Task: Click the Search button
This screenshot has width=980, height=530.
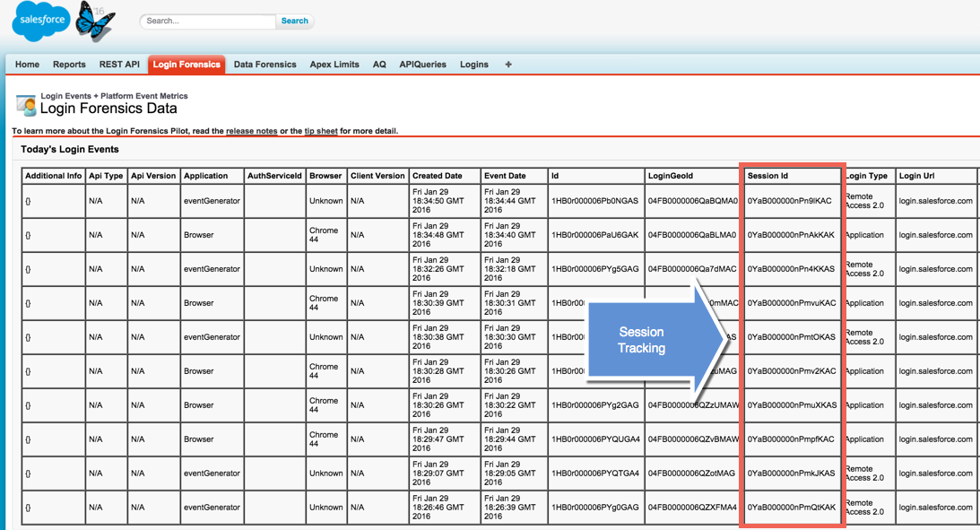Action: coord(294,21)
